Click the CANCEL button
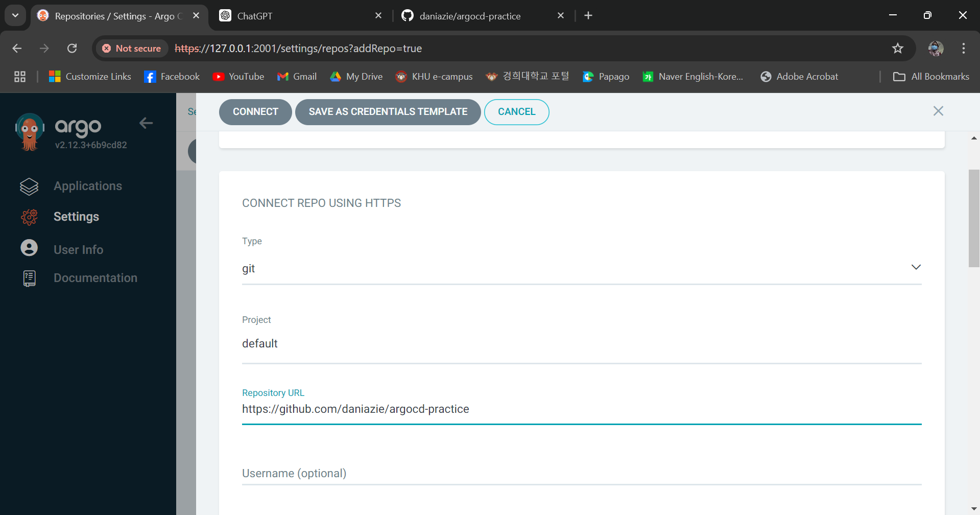Viewport: 980px width, 515px height. 516,112
